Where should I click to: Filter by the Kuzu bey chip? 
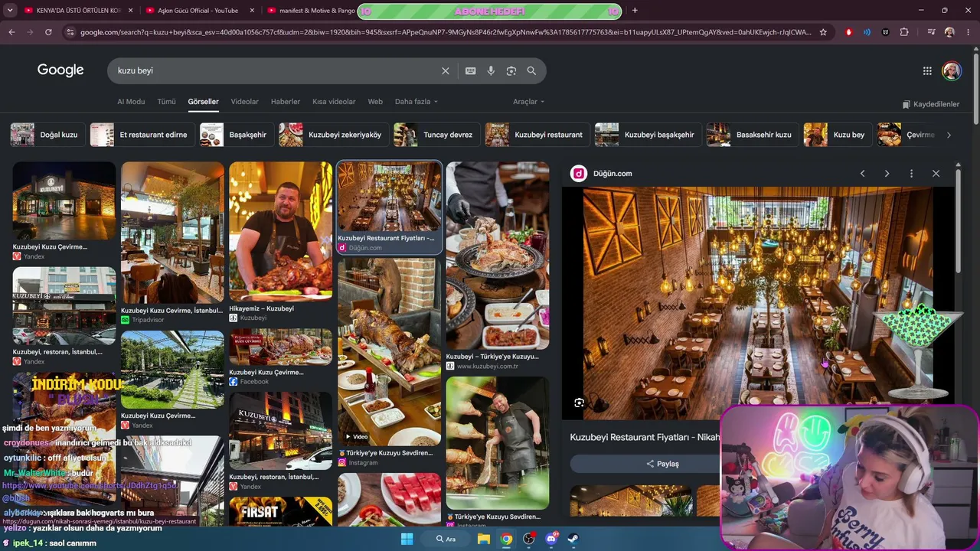coord(838,135)
